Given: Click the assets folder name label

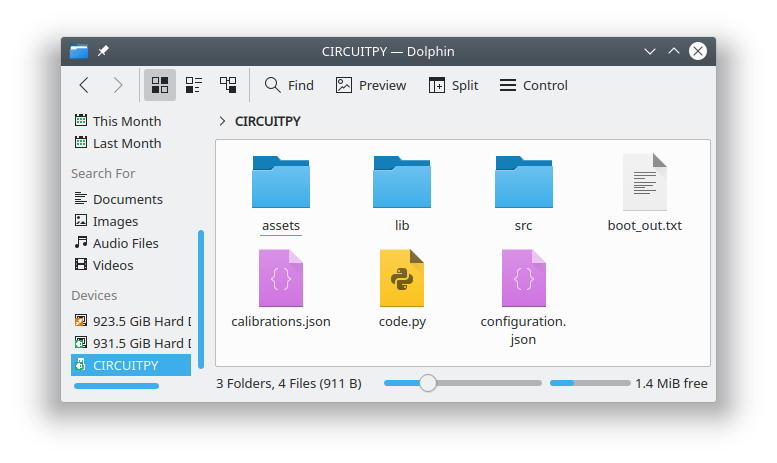Looking at the screenshot, I should (x=281, y=226).
